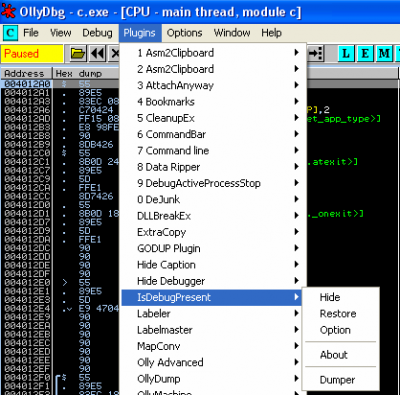
Task: Open the Labeler plugin entry
Action: (x=213, y=314)
